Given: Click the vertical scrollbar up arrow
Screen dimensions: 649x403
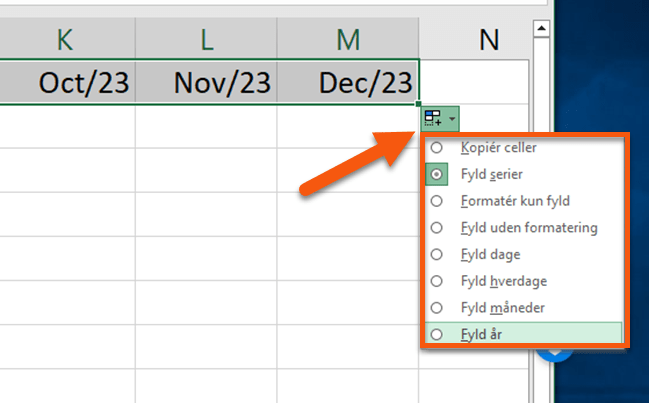Looking at the screenshot, I should pyautogui.click(x=540, y=28).
